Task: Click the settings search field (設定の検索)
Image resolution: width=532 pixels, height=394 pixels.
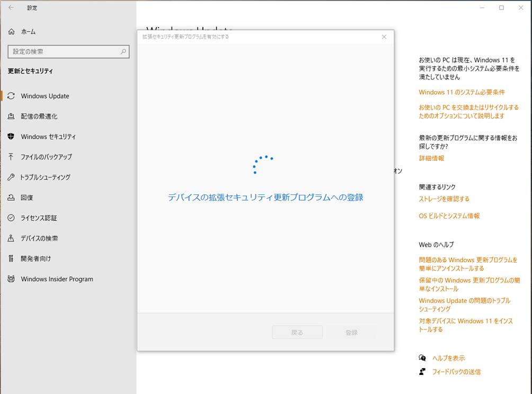Action: (64, 52)
